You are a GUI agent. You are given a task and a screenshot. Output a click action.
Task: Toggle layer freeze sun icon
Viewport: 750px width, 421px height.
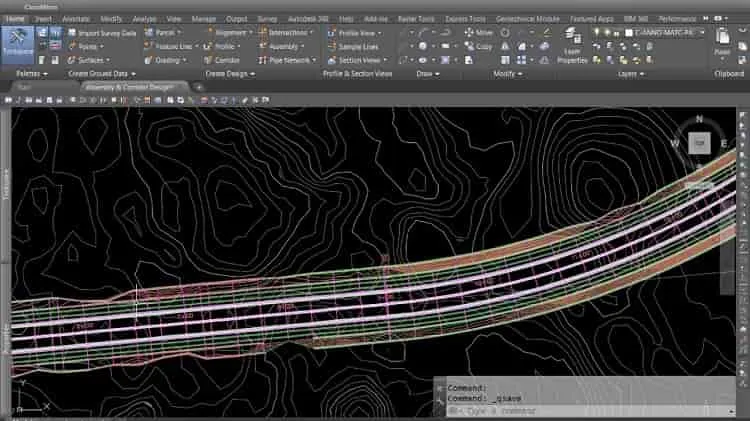(x=607, y=33)
